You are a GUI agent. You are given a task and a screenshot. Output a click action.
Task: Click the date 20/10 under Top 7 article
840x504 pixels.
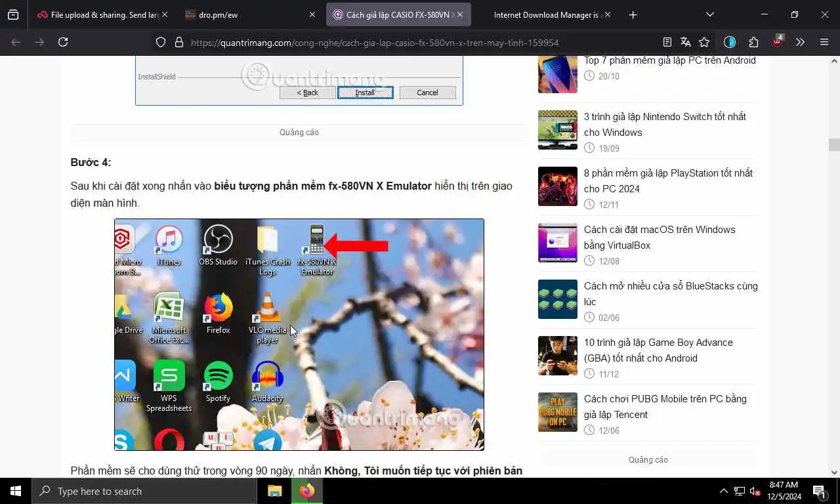(x=609, y=76)
